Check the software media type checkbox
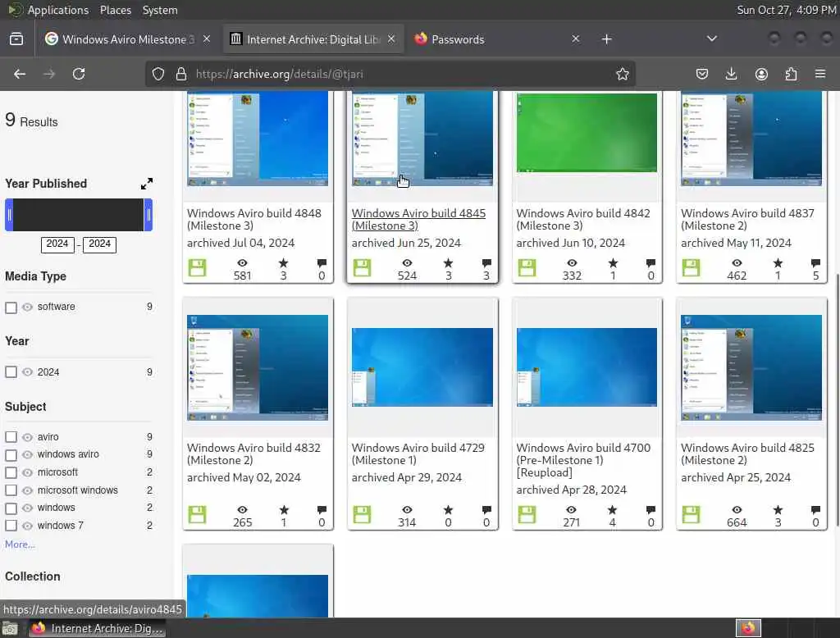840x638 pixels. coord(11,308)
